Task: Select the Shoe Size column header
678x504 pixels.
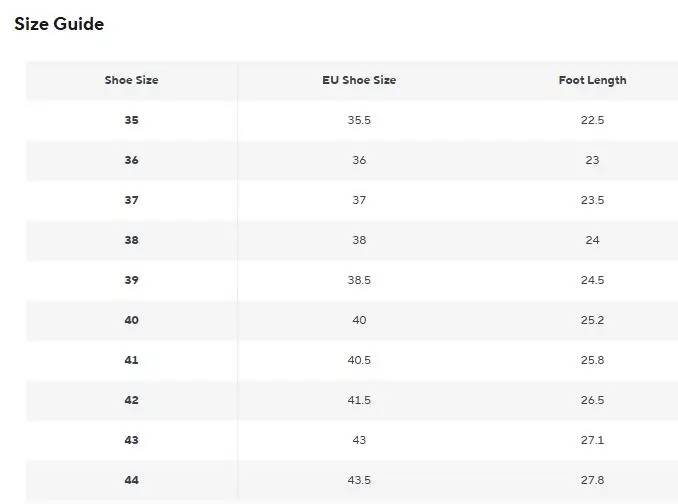Action: tap(131, 80)
